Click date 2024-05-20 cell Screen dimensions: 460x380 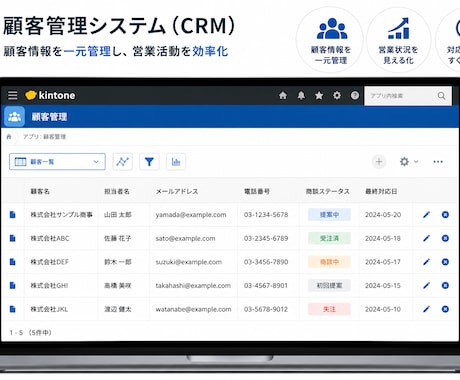pyautogui.click(x=383, y=215)
